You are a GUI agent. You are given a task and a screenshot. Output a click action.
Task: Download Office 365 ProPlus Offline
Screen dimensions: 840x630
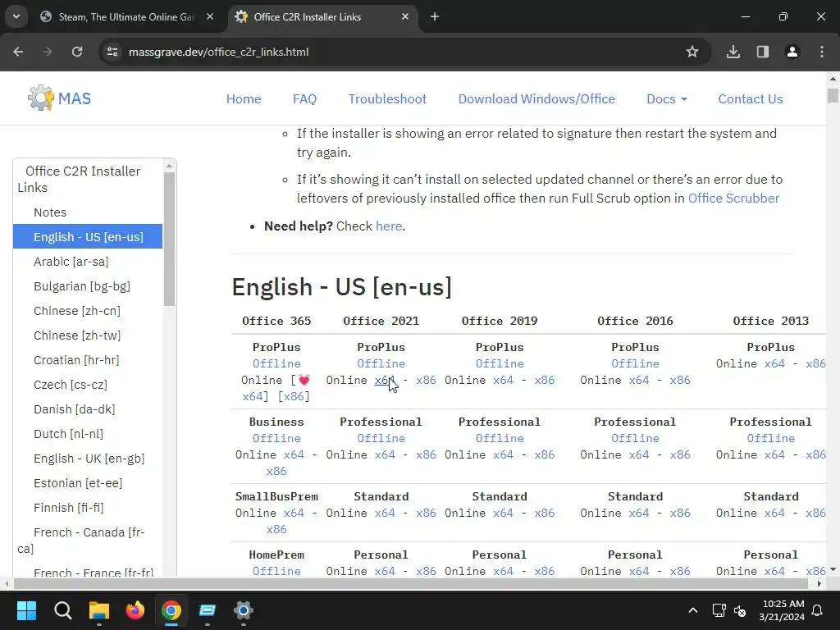coord(276,363)
